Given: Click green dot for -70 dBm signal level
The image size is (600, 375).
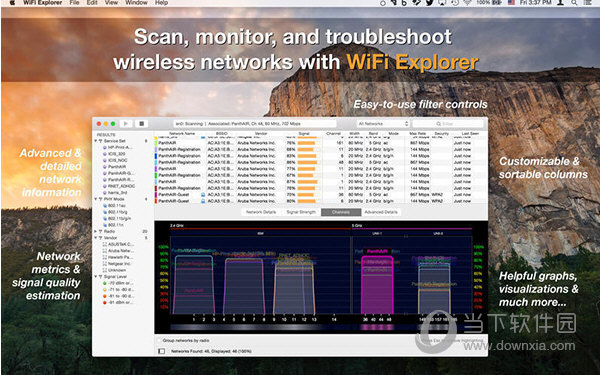Looking at the screenshot, I should click(105, 283).
